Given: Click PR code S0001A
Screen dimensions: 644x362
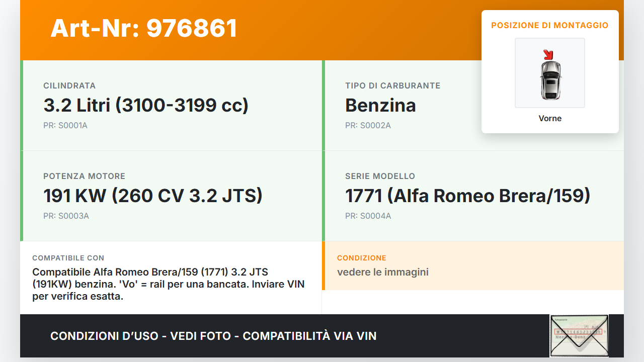Looking at the screenshot, I should pos(65,126).
